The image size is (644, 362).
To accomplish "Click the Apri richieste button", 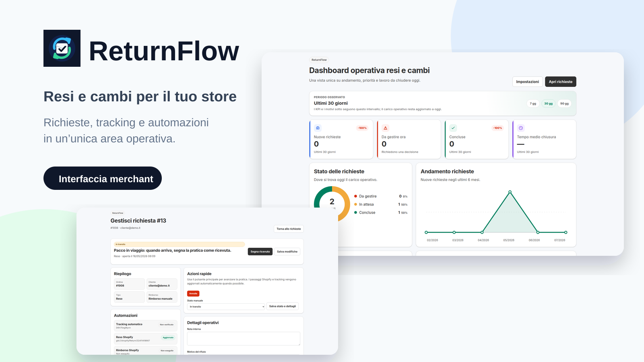I will tap(561, 82).
